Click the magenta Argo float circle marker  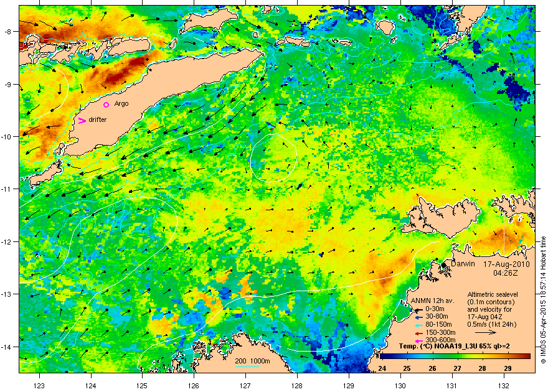(x=106, y=105)
